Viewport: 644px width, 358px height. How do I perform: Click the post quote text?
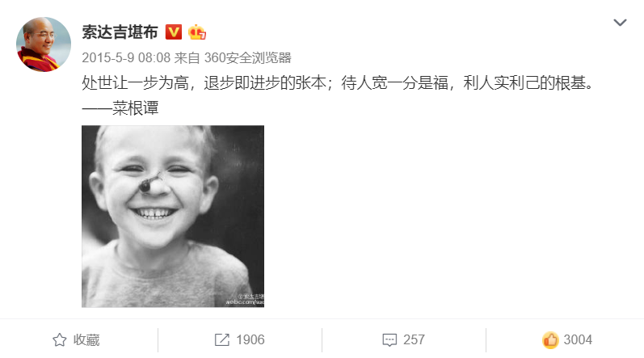[338, 83]
